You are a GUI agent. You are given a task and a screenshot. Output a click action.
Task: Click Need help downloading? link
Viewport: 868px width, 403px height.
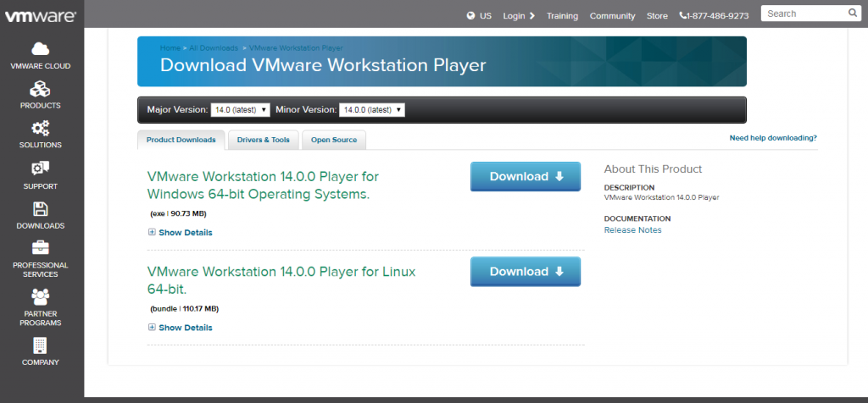773,138
